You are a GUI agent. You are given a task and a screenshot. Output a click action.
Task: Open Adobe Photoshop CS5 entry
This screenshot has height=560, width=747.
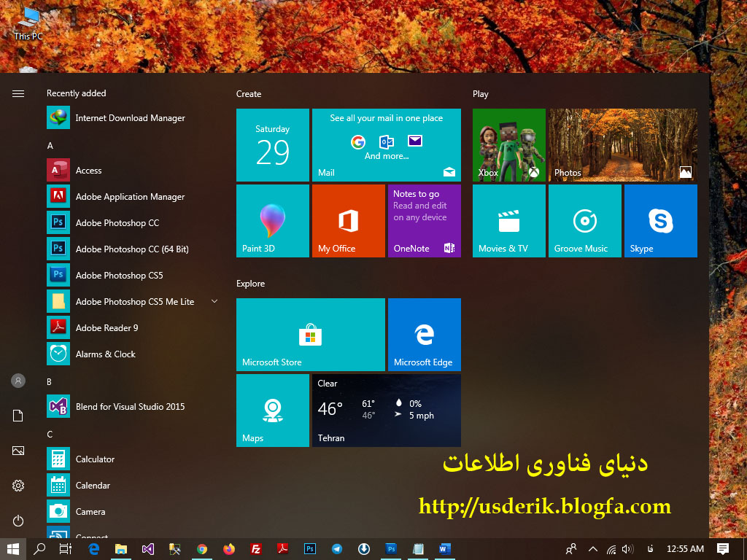(133, 275)
